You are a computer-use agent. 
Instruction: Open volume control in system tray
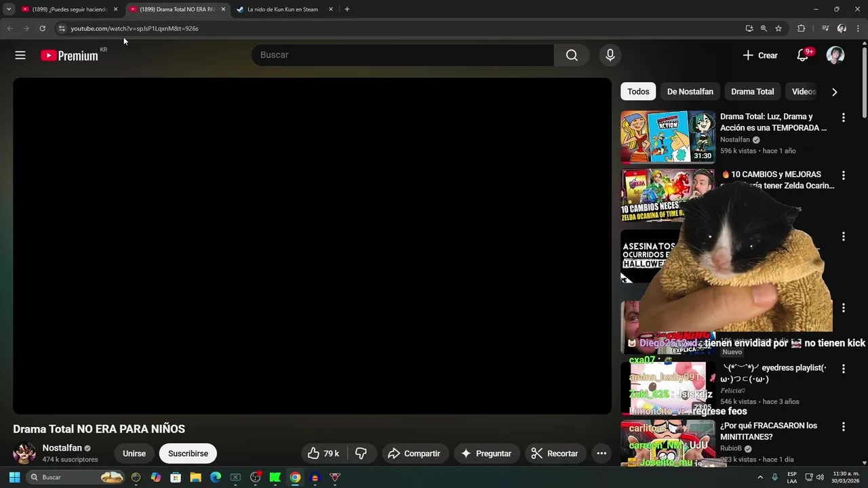tap(820, 477)
